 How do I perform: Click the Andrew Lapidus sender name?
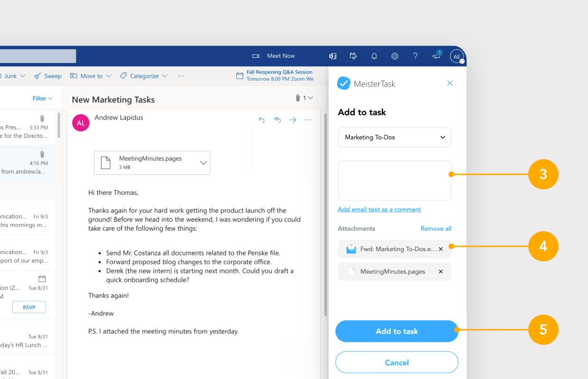pyautogui.click(x=119, y=117)
